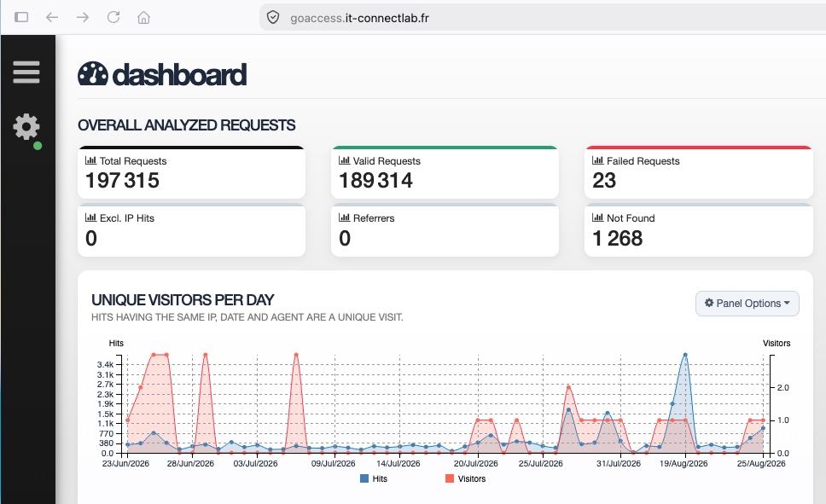Open the gear settings in sidebar

(26, 127)
